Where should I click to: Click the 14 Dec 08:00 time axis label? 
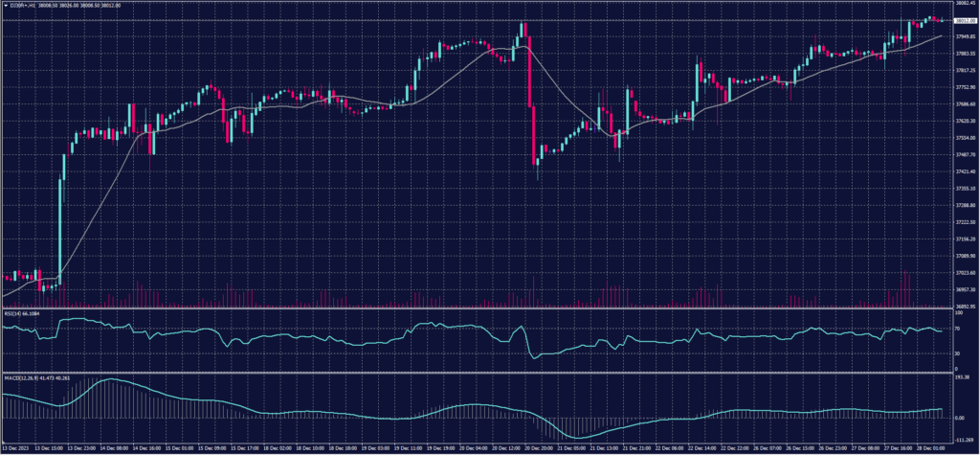pyautogui.click(x=113, y=447)
